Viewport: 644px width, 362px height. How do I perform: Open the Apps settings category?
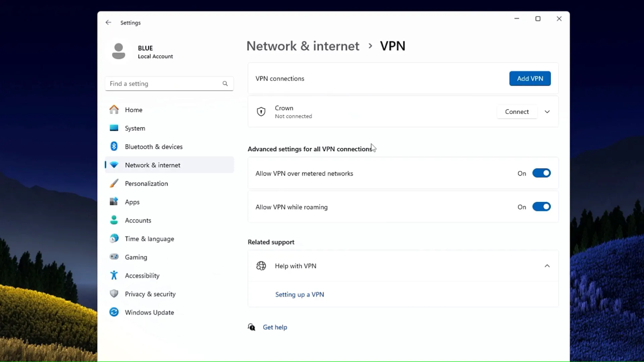point(169,202)
